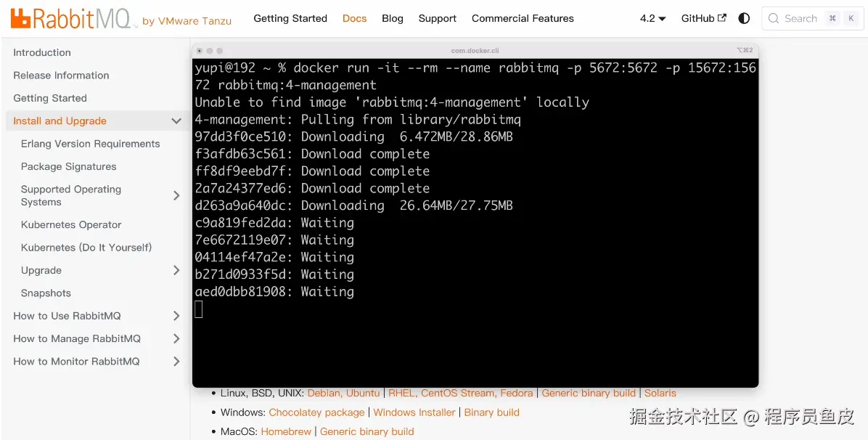The height and width of the screenshot is (440, 868).
Task: Open Install and Upgrade sidebar page
Action: pyautogui.click(x=60, y=121)
